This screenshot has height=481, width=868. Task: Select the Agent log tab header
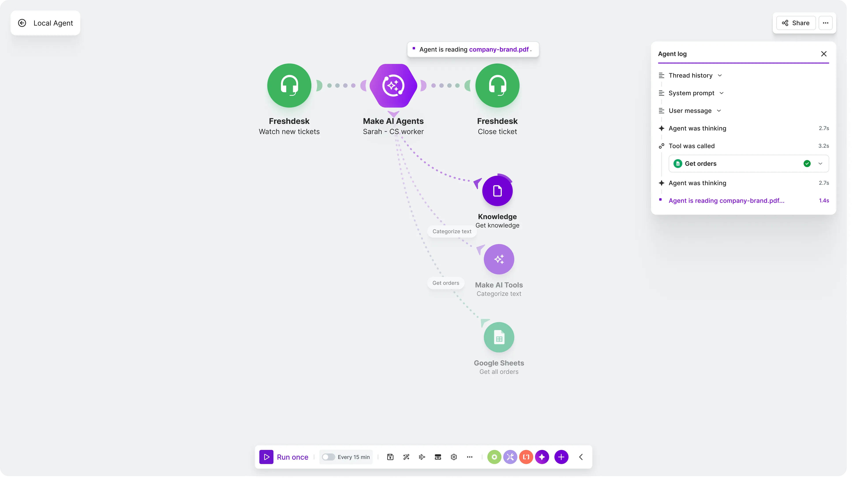point(672,54)
